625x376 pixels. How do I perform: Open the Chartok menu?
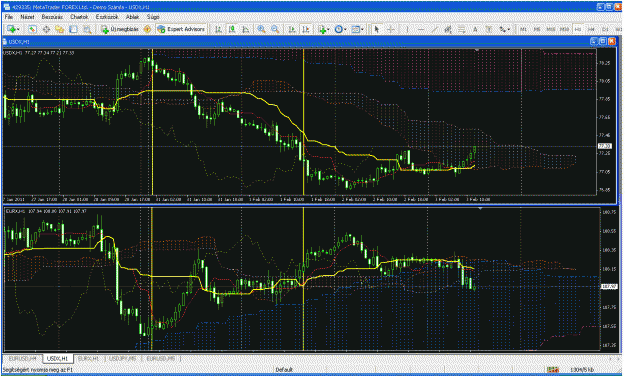click(79, 17)
